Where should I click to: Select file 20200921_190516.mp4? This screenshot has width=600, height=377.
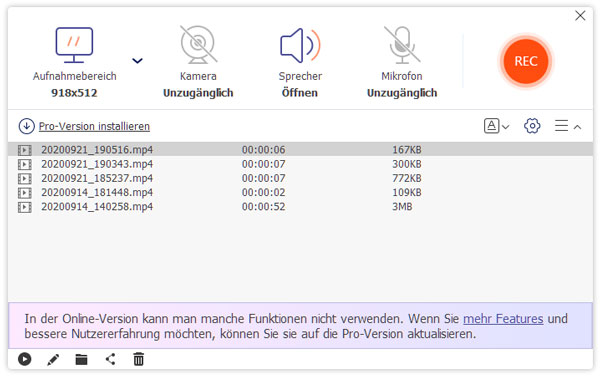click(x=300, y=149)
